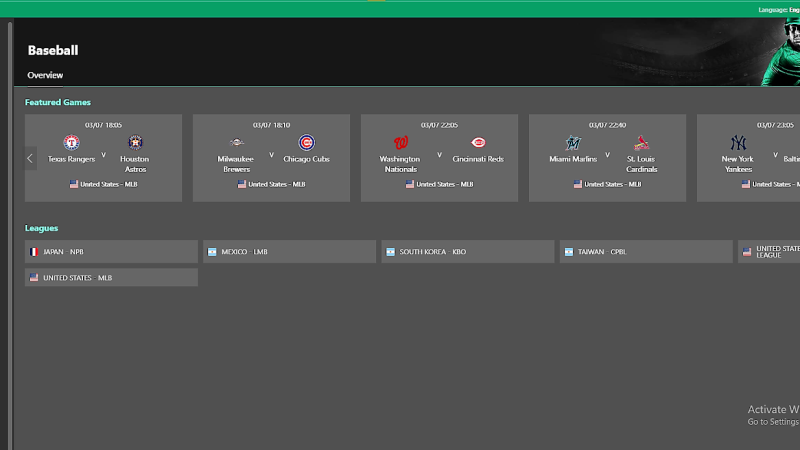This screenshot has height=450, width=800.
Task: Click the Miami Marlins team logo
Action: pos(573,142)
